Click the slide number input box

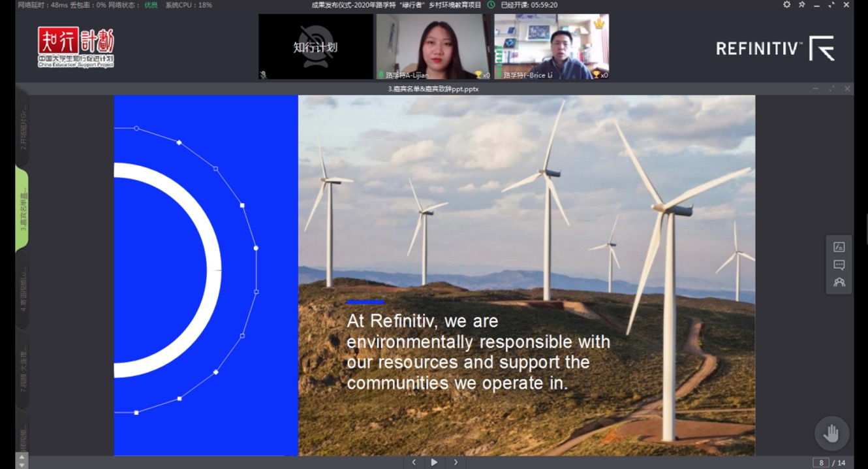(821, 462)
